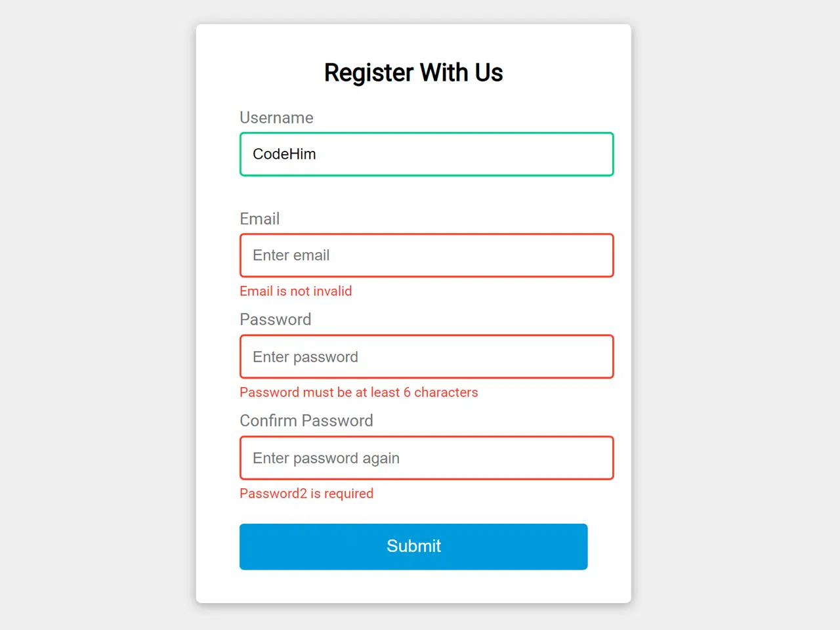This screenshot has height=630, width=840.
Task: Click the Submit button label text
Action: tap(413, 546)
